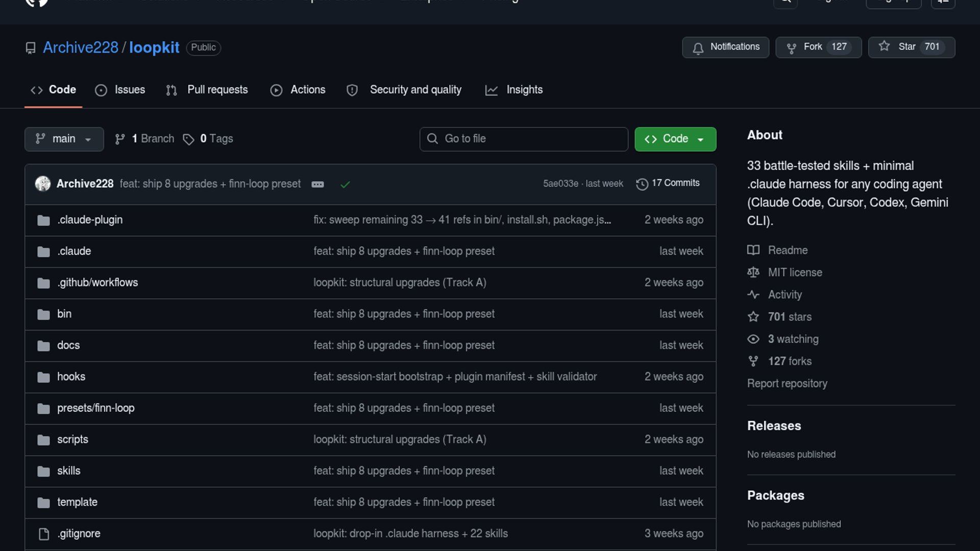Viewport: 980px width, 551px height.
Task: Open the .gitignore file
Action: pyautogui.click(x=79, y=534)
